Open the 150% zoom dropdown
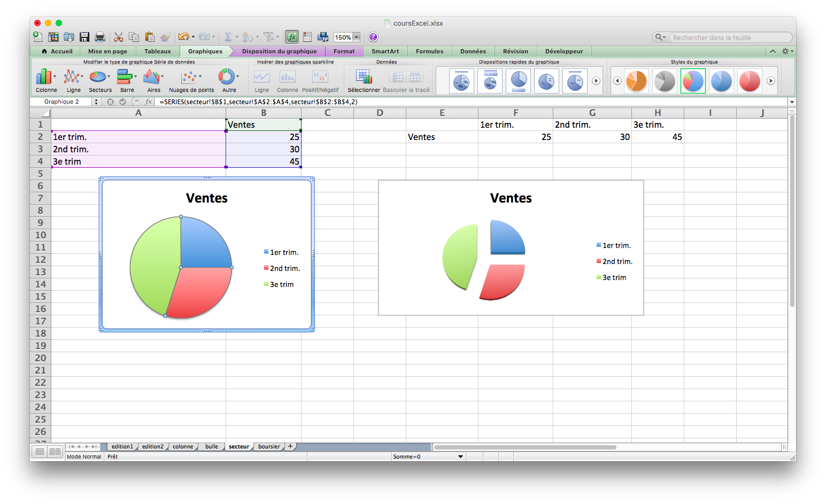 (x=356, y=37)
